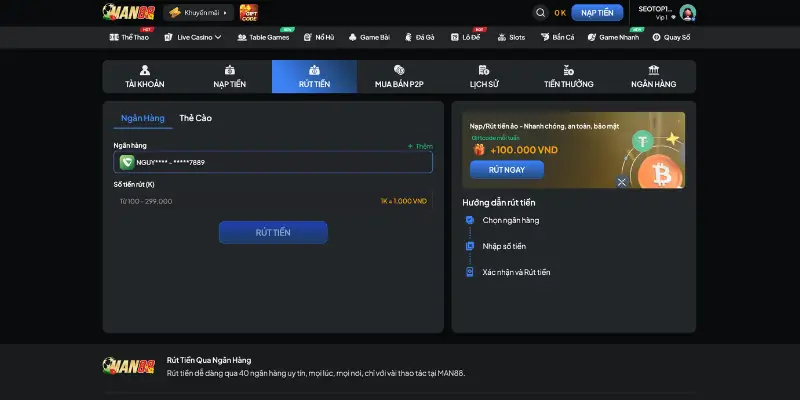Open the Tài Khoản account section
800x400 pixels.
(x=145, y=77)
